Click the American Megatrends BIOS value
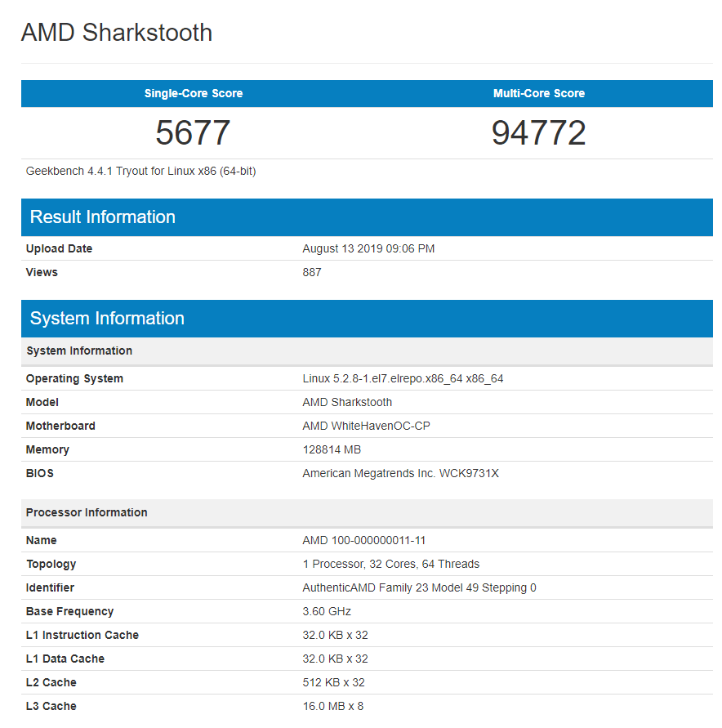The width and height of the screenshot is (722, 728). tap(400, 474)
